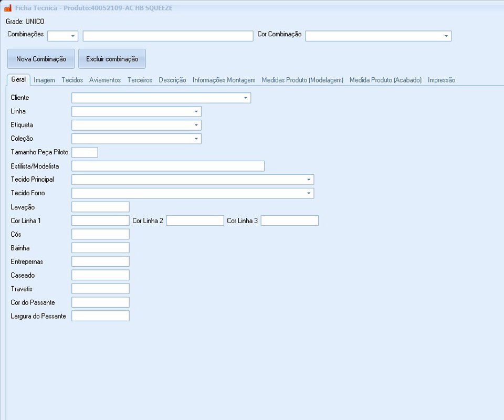Open the Etiqueta dropdown
504x420 pixels.
pyautogui.click(x=196, y=125)
